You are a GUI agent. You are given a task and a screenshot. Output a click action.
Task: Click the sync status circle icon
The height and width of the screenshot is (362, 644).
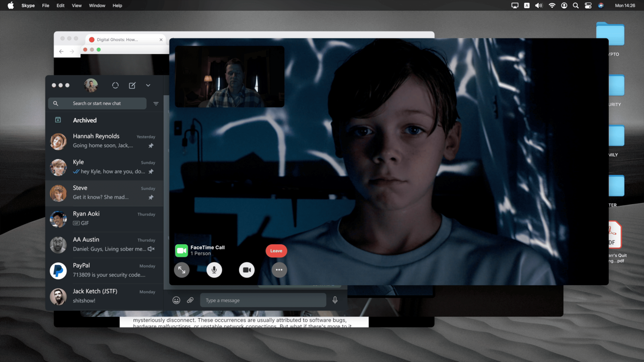(x=116, y=85)
